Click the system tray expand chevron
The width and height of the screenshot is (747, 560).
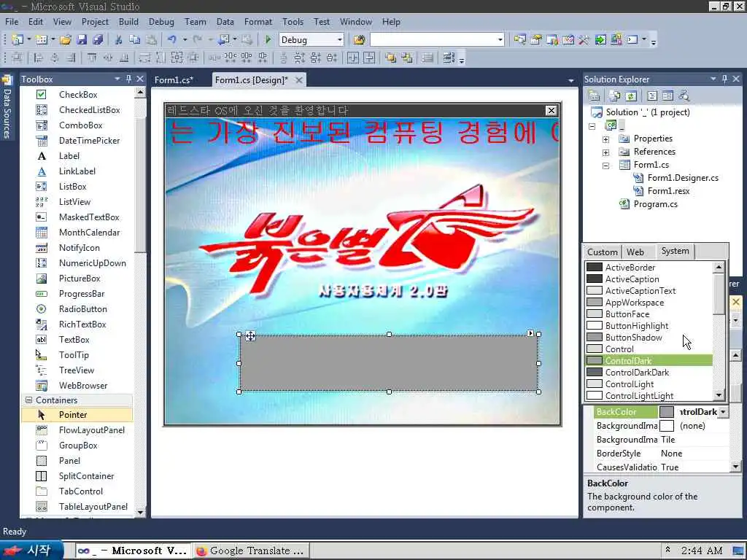668,550
